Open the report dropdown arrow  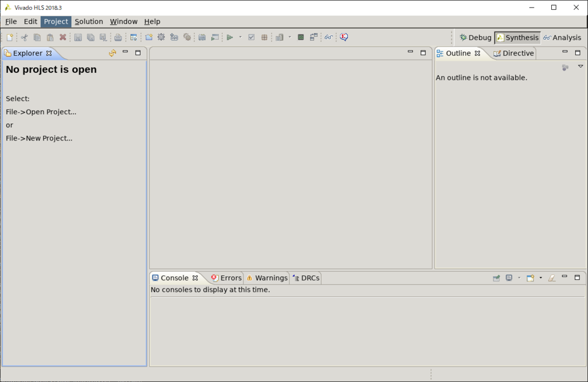pos(290,37)
